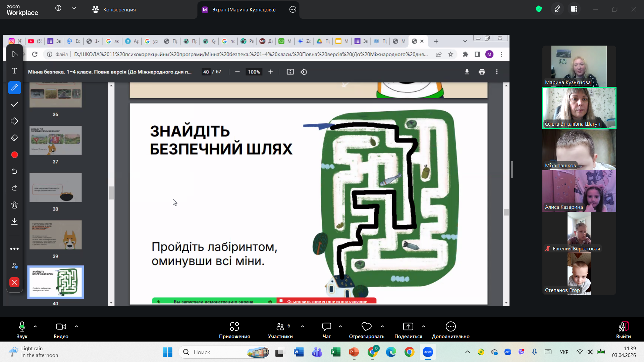Close the annotation toolbar red X

pyautogui.click(x=14, y=282)
